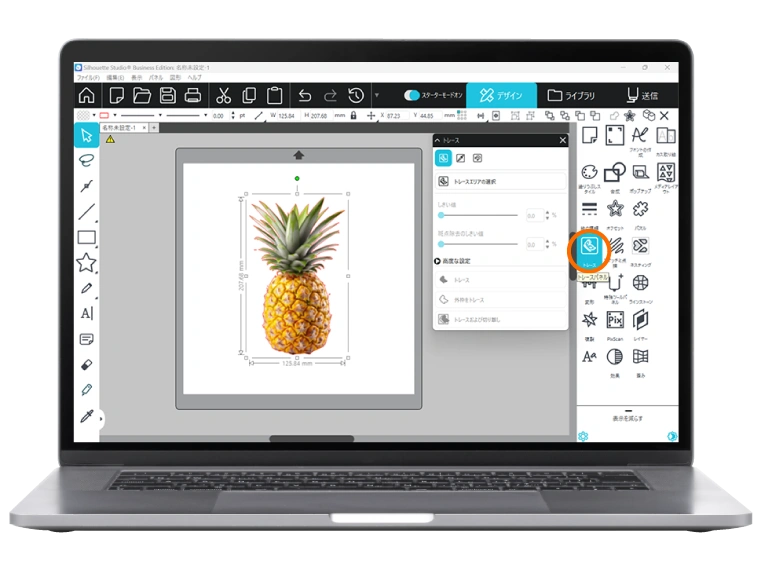Switch to the ライブラリ (Library) tab

pyautogui.click(x=571, y=96)
